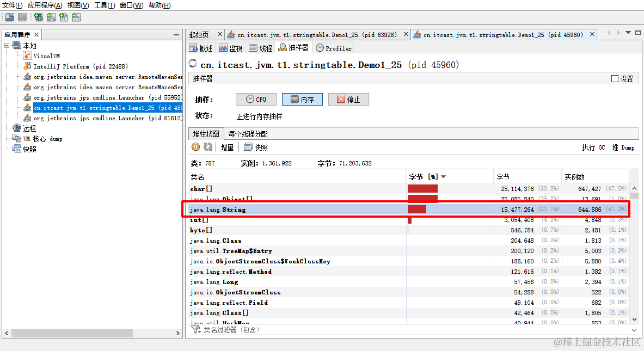Image resolution: width=644 pixels, height=351 pixels.
Task: Click the scroll tabs right arrow
Action: pos(618,33)
